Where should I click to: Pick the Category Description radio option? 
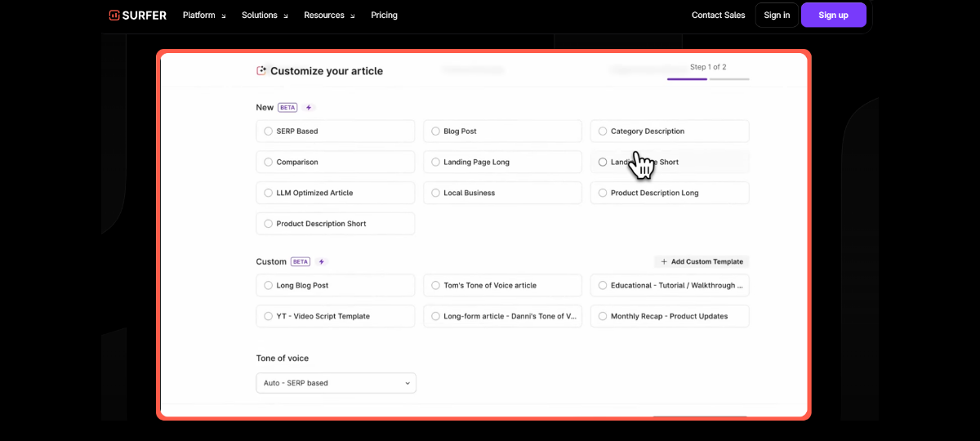(x=603, y=131)
